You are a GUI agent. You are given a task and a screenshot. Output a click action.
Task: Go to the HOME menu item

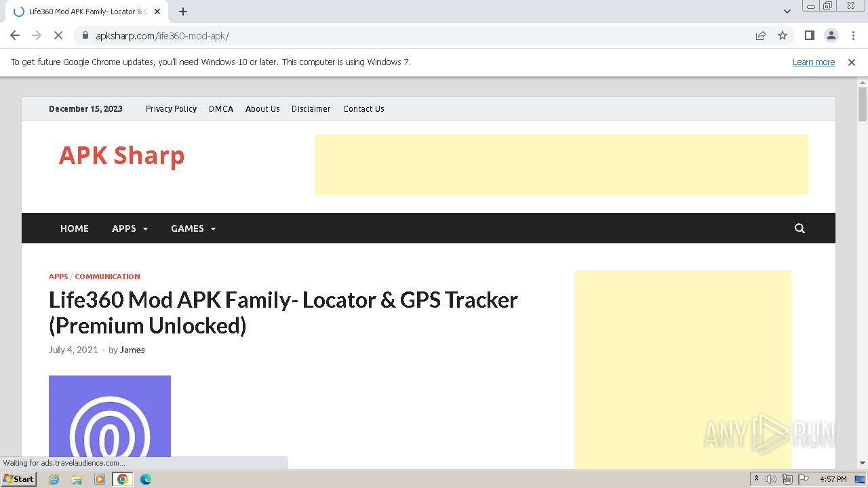click(x=75, y=228)
